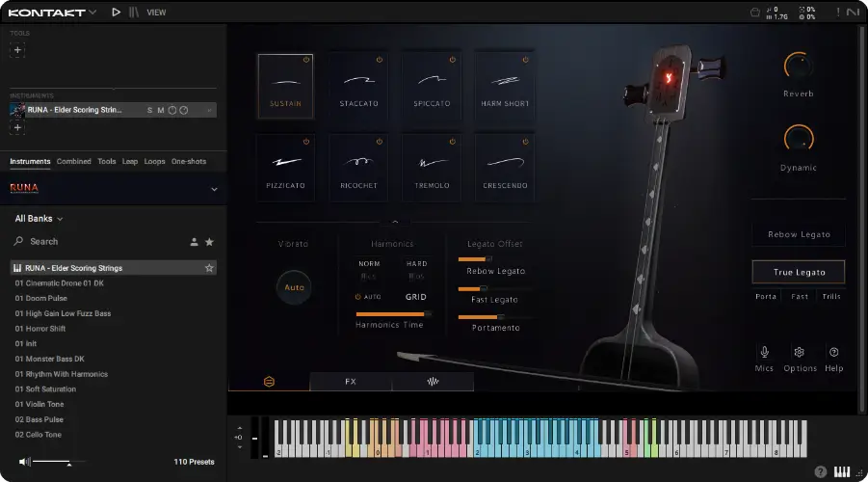Select the Ricochet articulation

358,168
